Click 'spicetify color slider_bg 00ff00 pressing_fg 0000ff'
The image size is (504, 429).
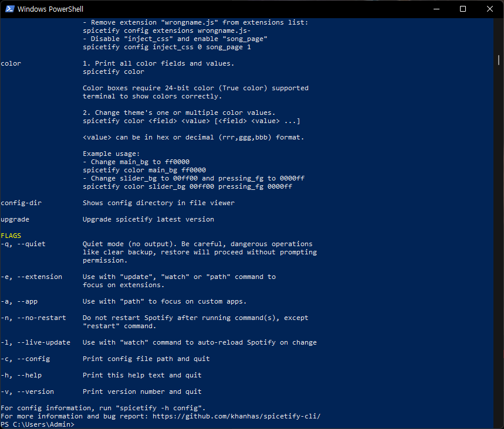187,186
